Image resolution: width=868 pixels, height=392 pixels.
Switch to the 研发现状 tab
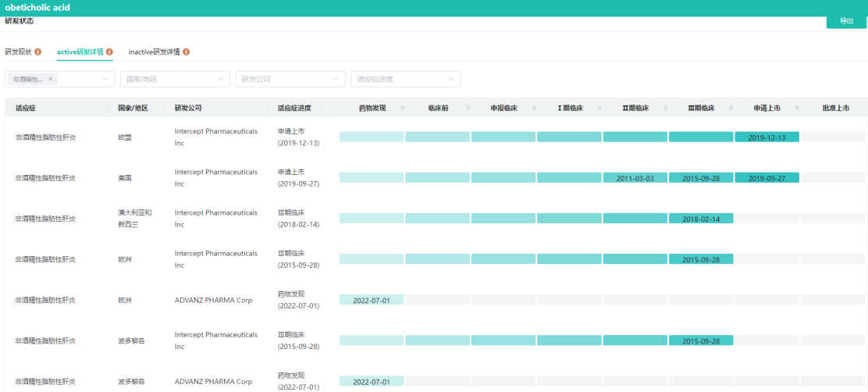18,52
